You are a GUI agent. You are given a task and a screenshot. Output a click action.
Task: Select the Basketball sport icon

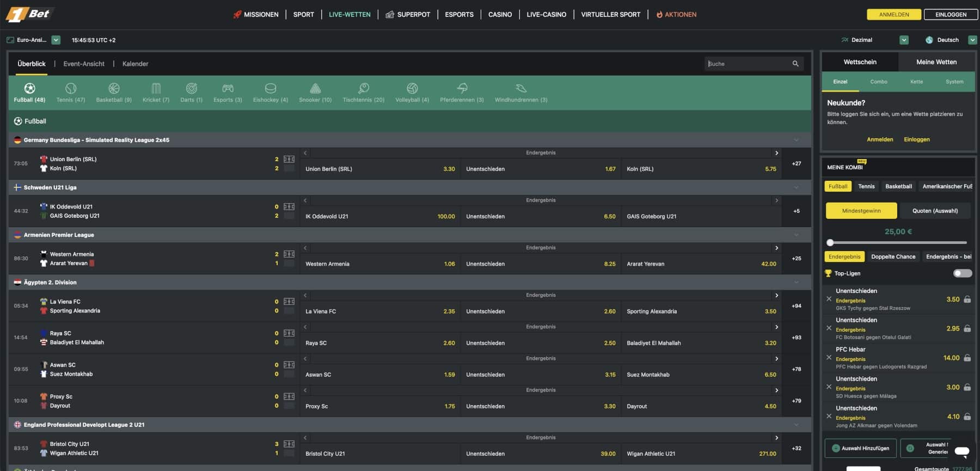114,88
